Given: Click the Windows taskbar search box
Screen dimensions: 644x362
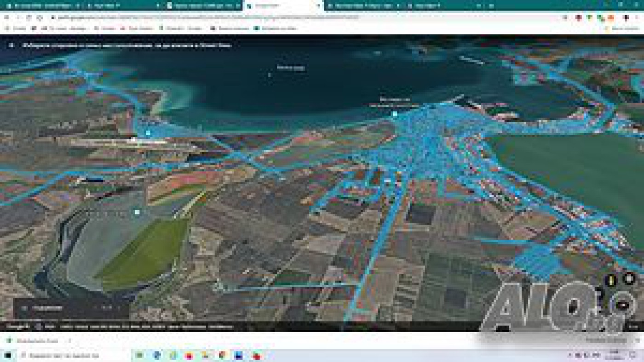Looking at the screenshot, I should [x=64, y=356].
